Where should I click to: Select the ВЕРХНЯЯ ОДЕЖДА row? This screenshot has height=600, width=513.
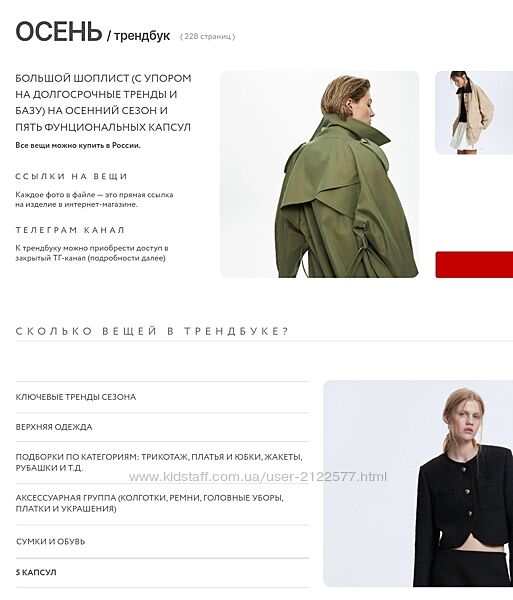(163, 427)
